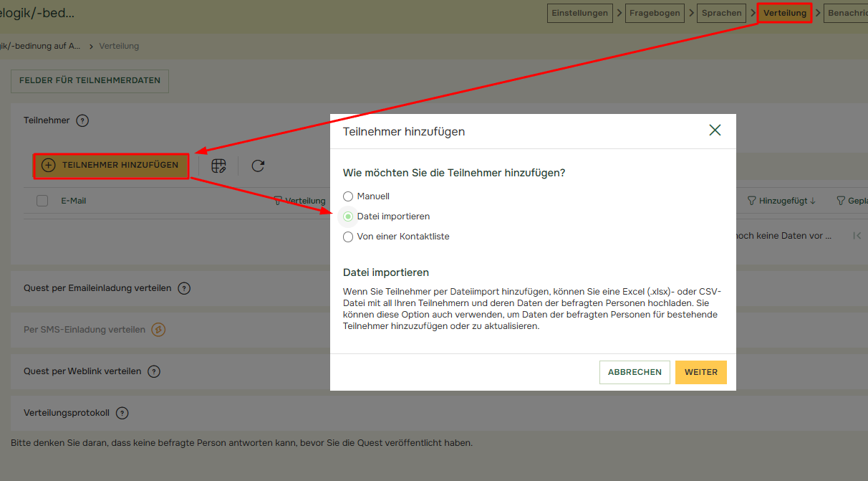
Task: Click the help icon next to Teilnehmer
Action: (82, 121)
